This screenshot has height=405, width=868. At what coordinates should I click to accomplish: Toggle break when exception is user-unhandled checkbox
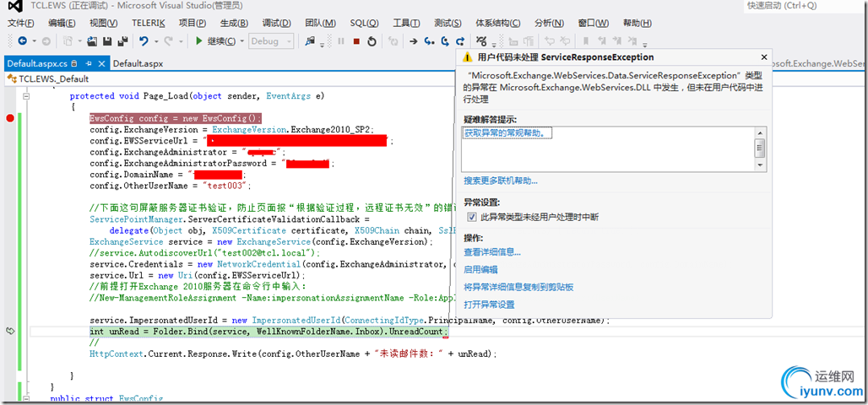click(x=472, y=218)
